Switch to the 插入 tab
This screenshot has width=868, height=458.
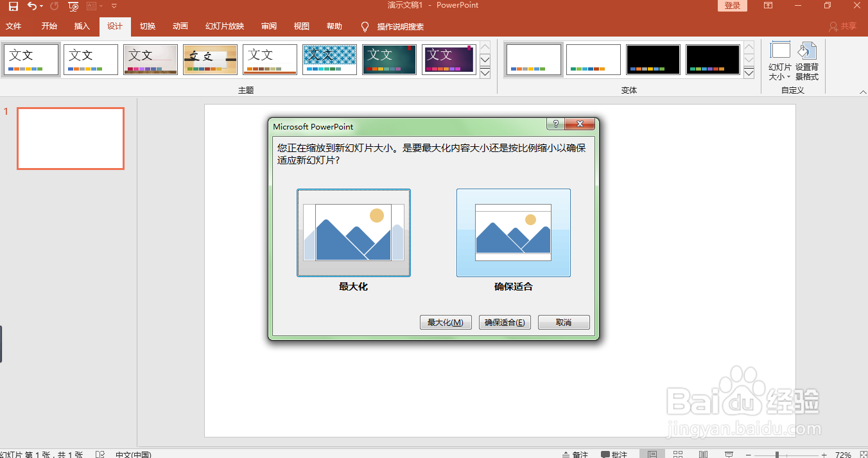[82, 26]
